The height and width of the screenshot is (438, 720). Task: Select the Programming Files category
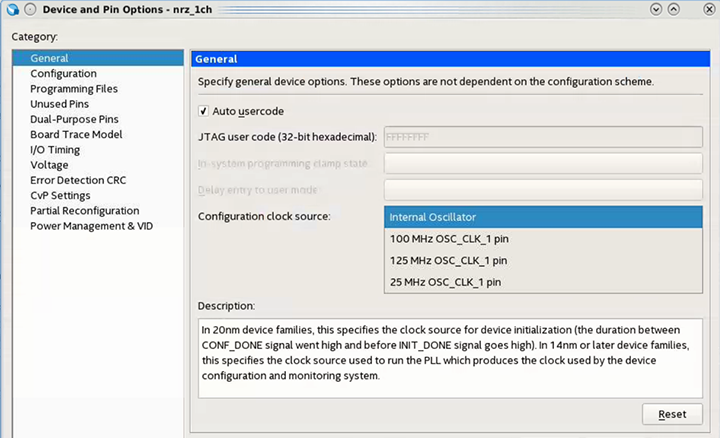pyautogui.click(x=73, y=89)
